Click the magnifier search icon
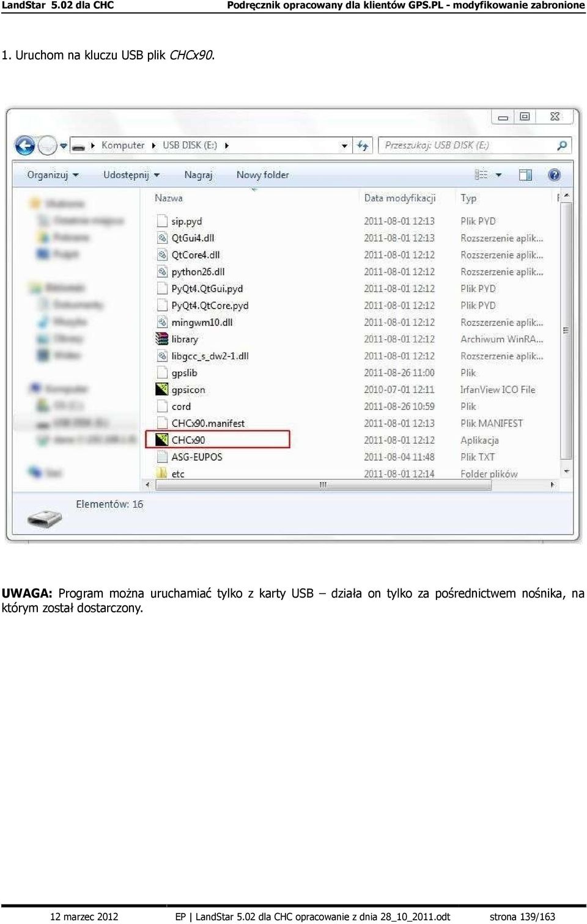The width and height of the screenshot is (587, 924). click(x=562, y=145)
